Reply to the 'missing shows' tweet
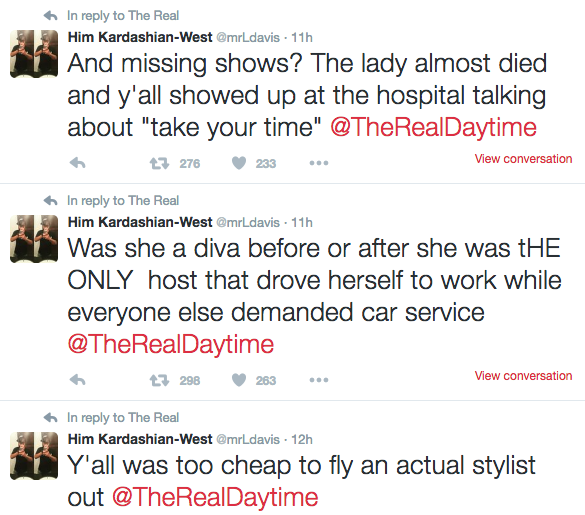 tap(78, 163)
